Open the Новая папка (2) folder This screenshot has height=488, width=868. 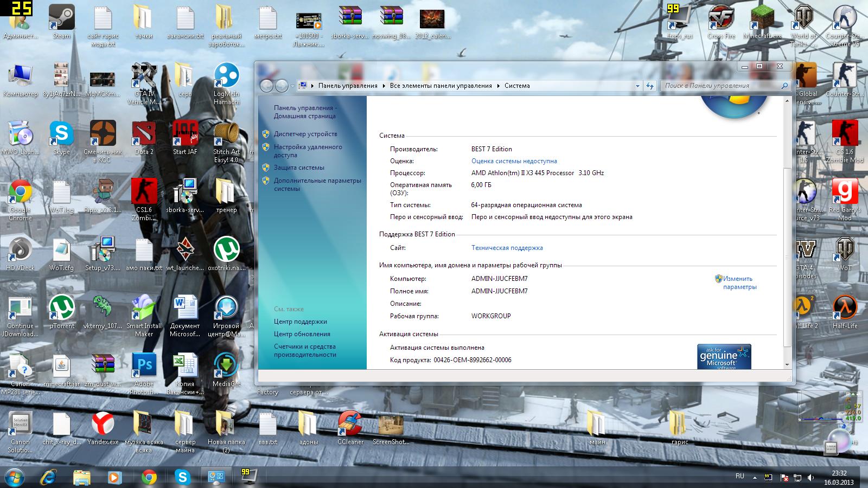[226, 432]
